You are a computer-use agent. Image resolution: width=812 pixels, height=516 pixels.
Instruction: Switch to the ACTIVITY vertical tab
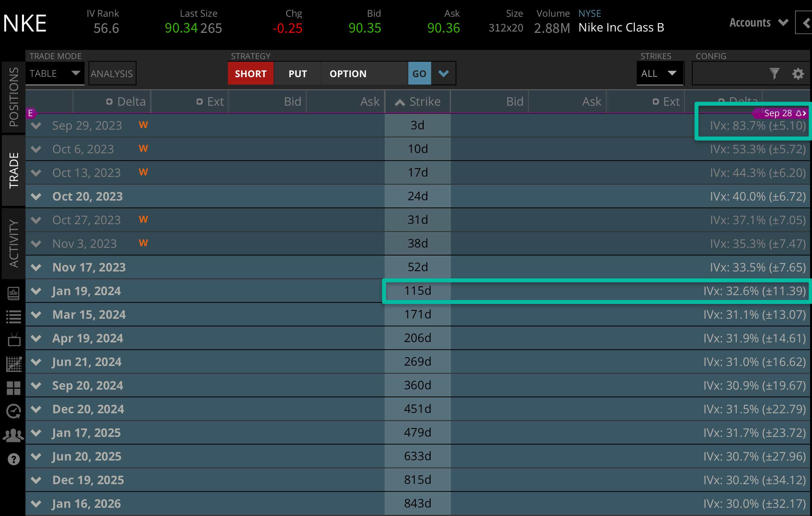pos(14,244)
